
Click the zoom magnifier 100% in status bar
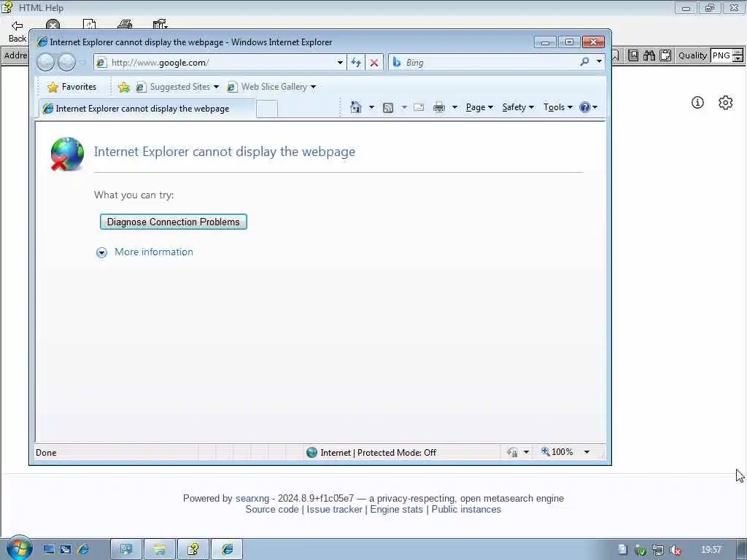tap(557, 451)
